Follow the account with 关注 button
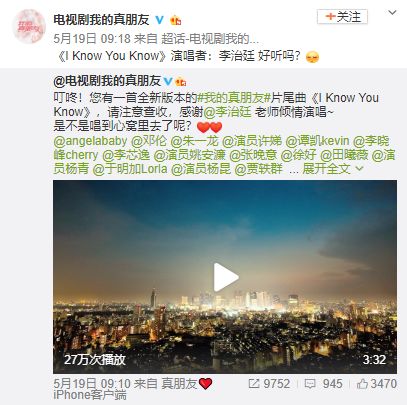The height and width of the screenshot is (405, 407). coord(342,17)
